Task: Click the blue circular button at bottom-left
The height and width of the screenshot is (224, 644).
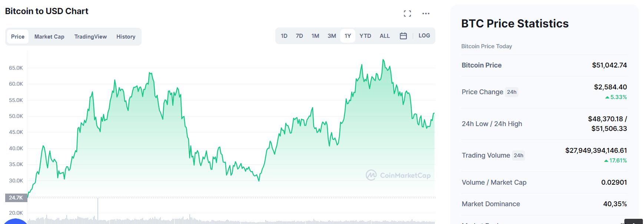Action: click(16, 222)
